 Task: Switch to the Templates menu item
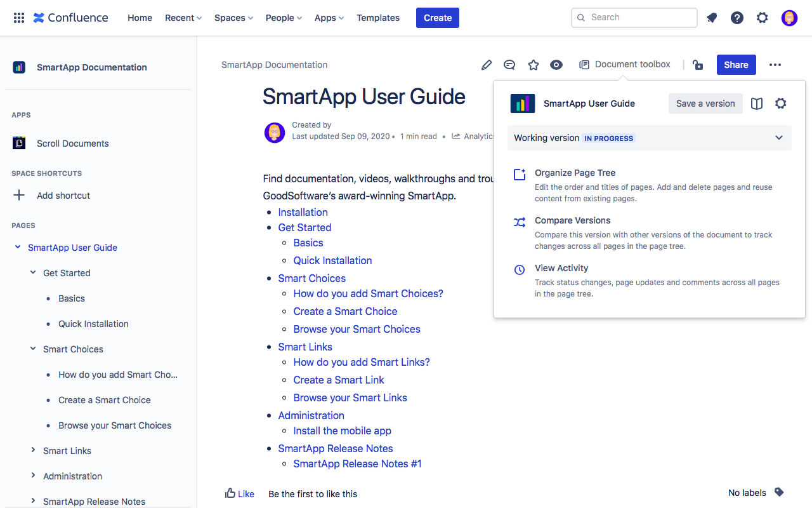coord(377,18)
